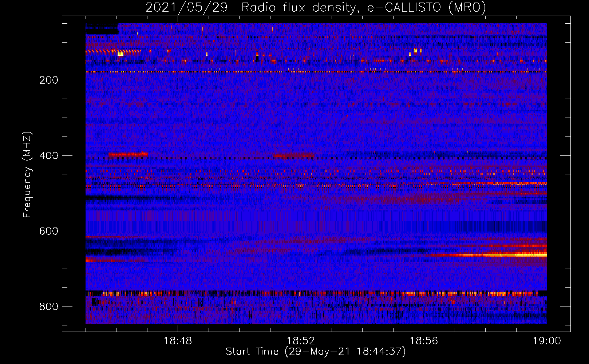This screenshot has height=364, width=589.
Task: Click the plot title 2021/05/29 Radio flux density
Action: (x=316, y=7)
